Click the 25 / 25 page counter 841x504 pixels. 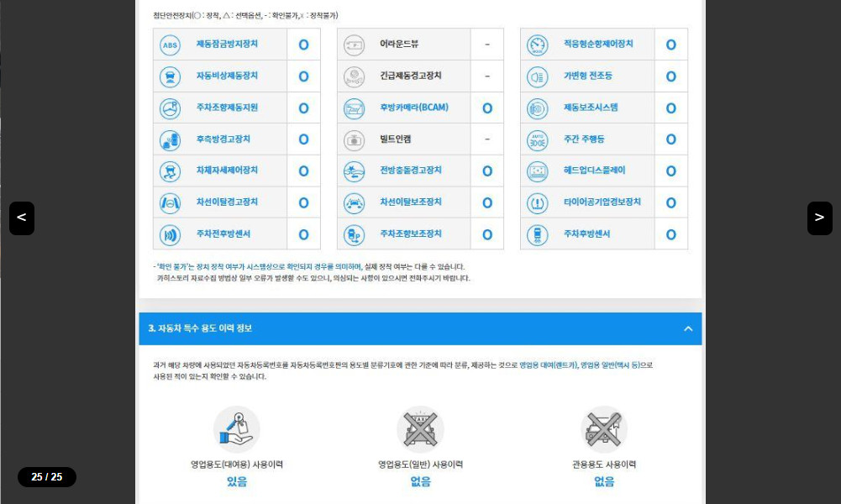[47, 477]
